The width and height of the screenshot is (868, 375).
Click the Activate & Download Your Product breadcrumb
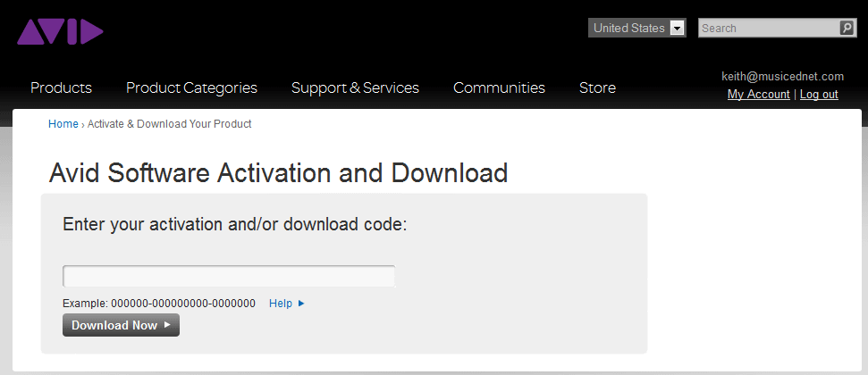point(169,124)
